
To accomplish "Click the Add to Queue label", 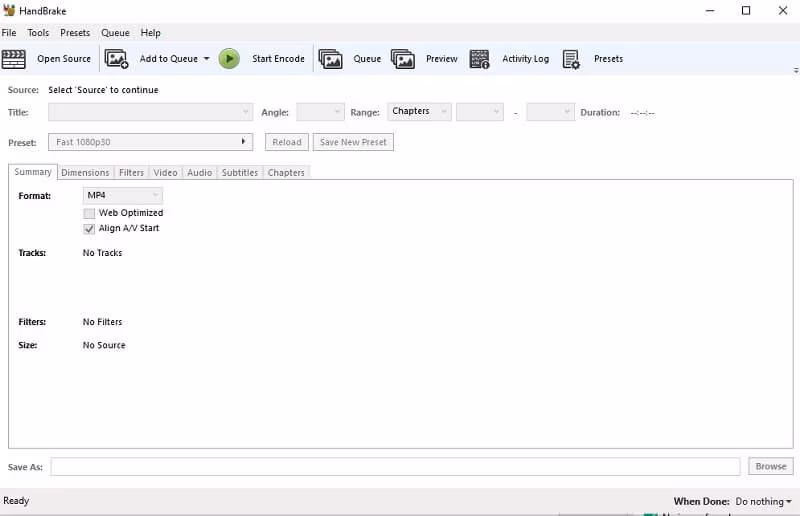I will [x=168, y=59].
